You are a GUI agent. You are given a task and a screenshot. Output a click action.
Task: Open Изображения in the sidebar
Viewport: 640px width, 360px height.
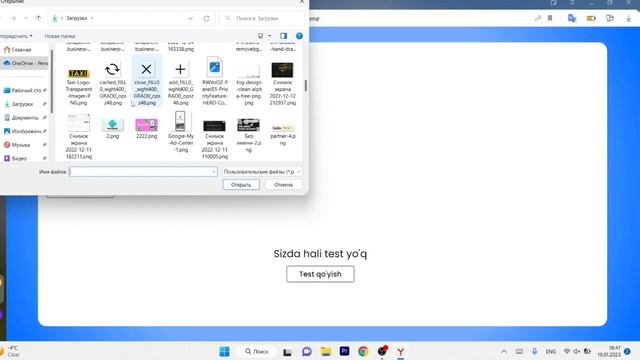tap(24, 131)
